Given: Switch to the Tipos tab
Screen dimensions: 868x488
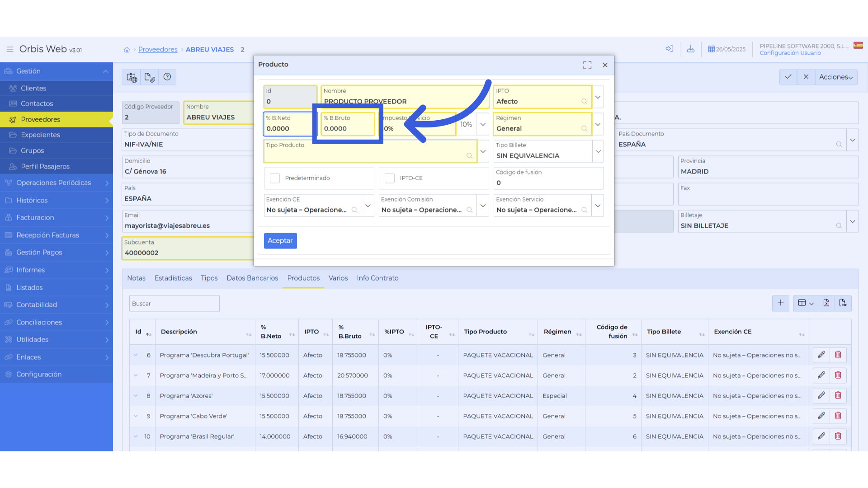Looking at the screenshot, I should point(209,278).
